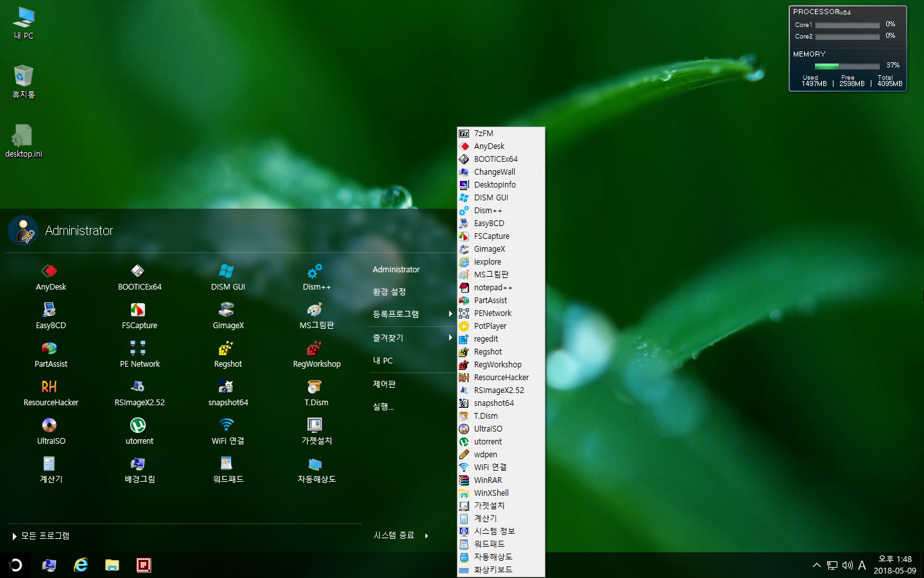924x578 pixels.
Task: Open GimageX start menu tile
Action: click(228, 316)
